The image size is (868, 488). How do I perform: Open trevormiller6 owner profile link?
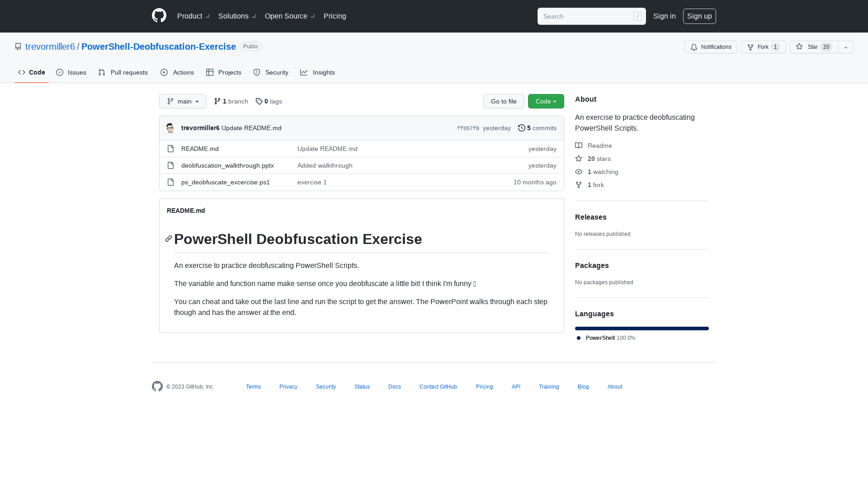point(50,47)
